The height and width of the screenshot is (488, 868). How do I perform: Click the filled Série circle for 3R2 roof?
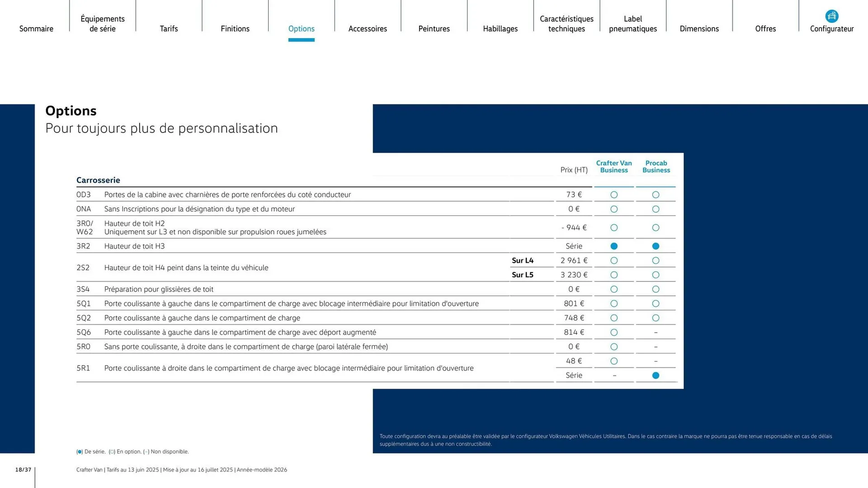pyautogui.click(x=613, y=246)
